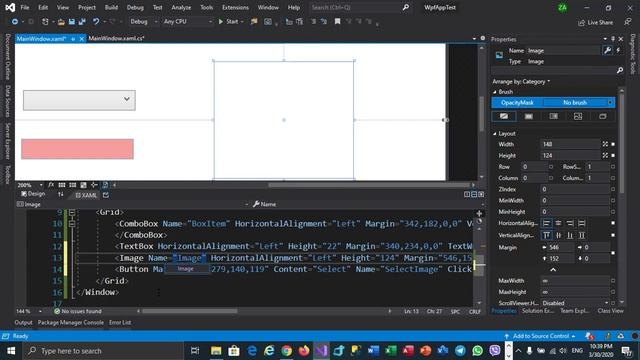Viewport: 640px width, 360px height.
Task: Set Width to auto icon
Action: (x=605, y=144)
